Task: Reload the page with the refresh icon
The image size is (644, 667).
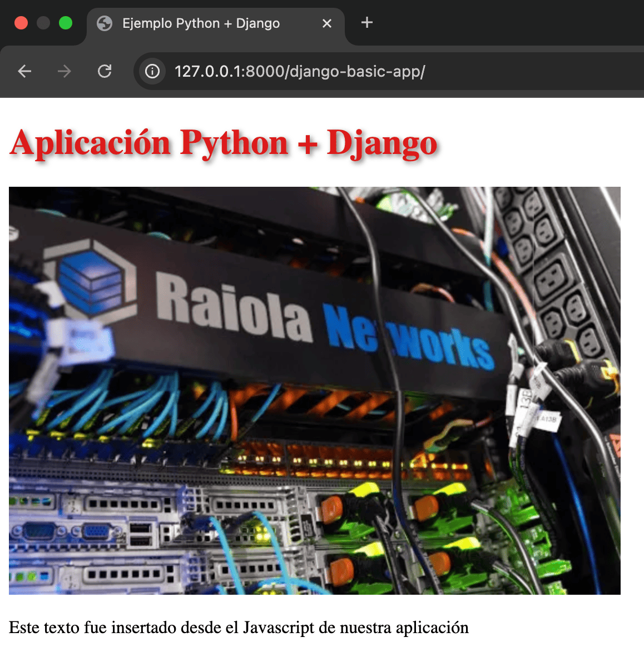Action: pos(105,71)
